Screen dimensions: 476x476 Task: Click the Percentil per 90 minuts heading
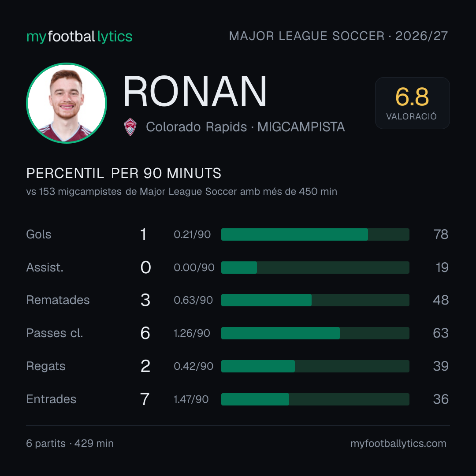123,173
